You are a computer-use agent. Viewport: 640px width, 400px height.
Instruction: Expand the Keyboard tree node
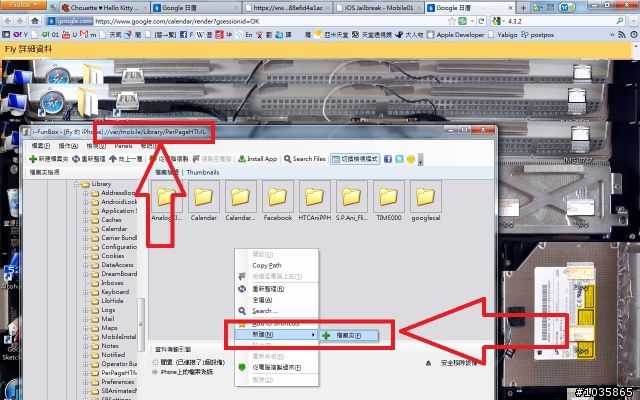pos(86,292)
